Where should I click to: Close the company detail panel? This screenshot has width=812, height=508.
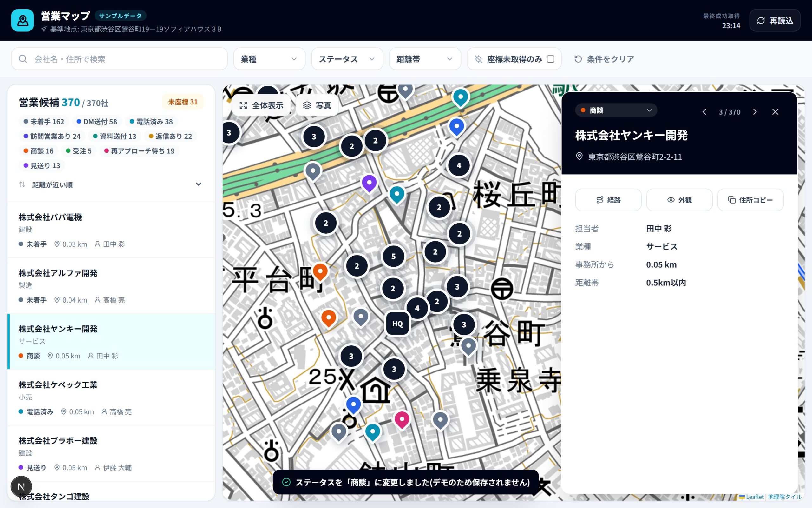(x=775, y=112)
